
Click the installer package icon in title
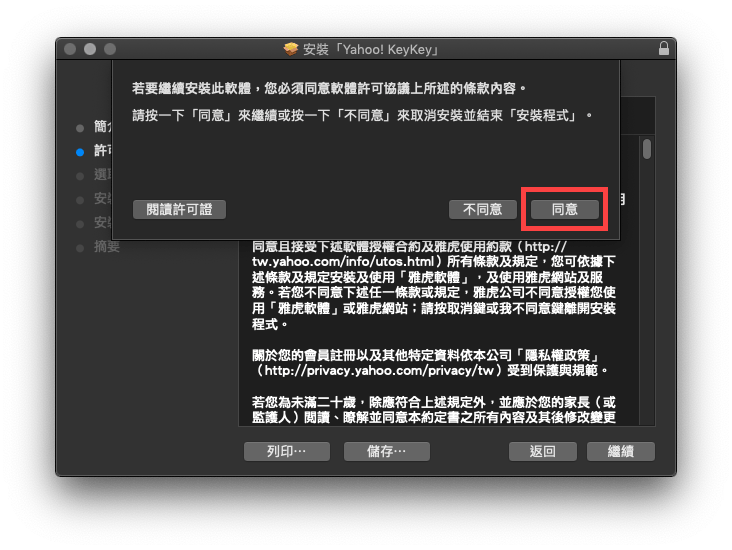click(291, 49)
